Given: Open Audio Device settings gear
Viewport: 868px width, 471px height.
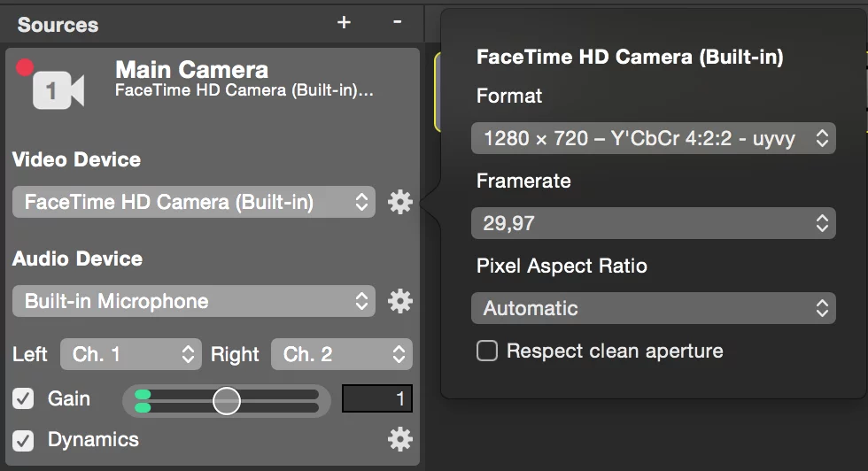Looking at the screenshot, I should click(x=399, y=301).
